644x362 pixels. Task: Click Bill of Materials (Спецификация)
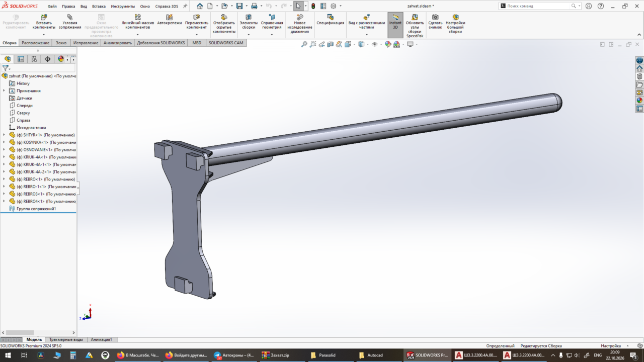pyautogui.click(x=331, y=20)
